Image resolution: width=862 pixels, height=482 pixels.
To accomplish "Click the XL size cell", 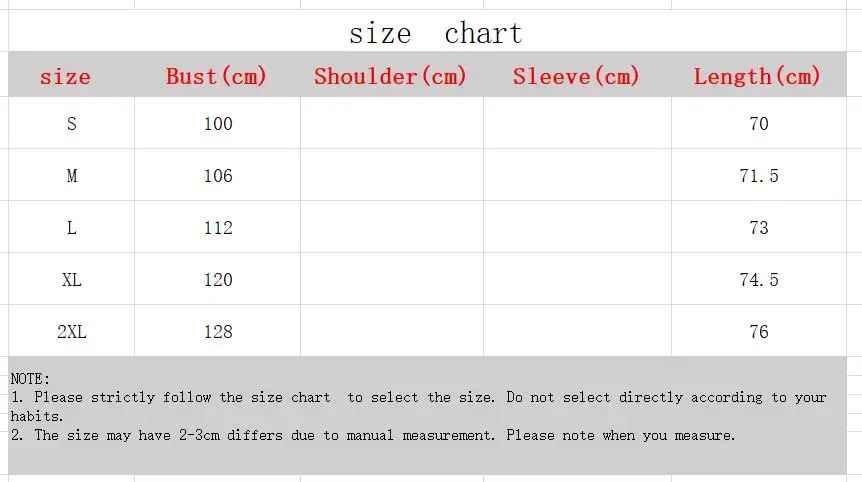I will (71, 280).
